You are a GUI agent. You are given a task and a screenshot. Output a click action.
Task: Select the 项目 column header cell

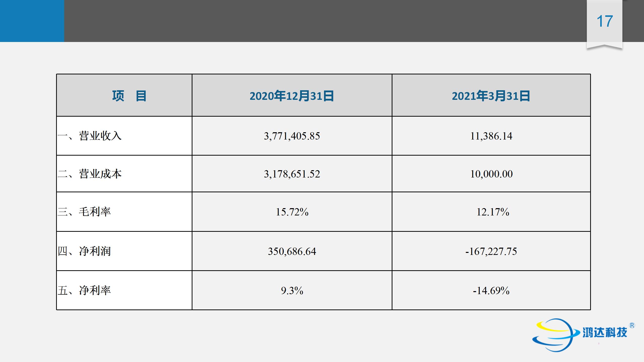tap(129, 96)
